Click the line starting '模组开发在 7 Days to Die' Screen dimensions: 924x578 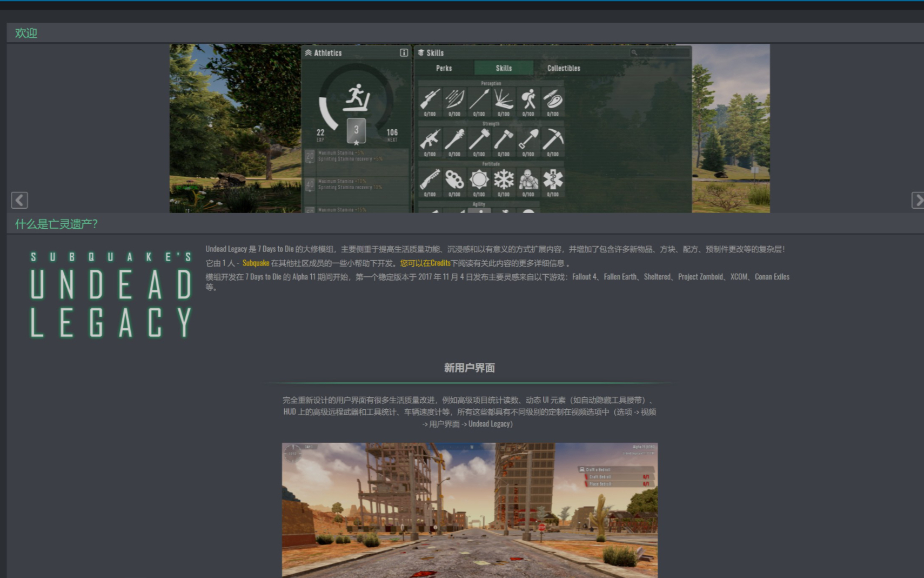pos(497,282)
